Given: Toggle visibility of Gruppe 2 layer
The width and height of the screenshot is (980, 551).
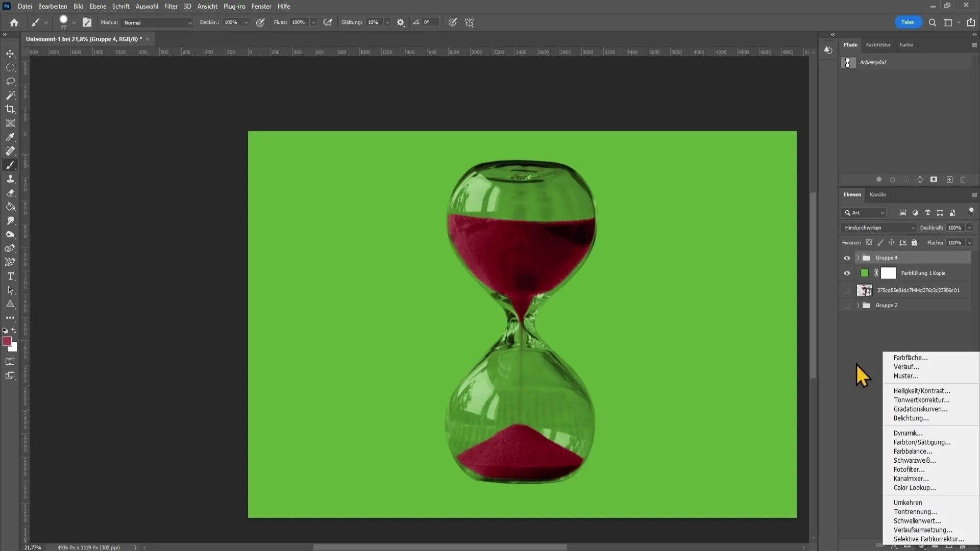Looking at the screenshot, I should pyautogui.click(x=846, y=306).
